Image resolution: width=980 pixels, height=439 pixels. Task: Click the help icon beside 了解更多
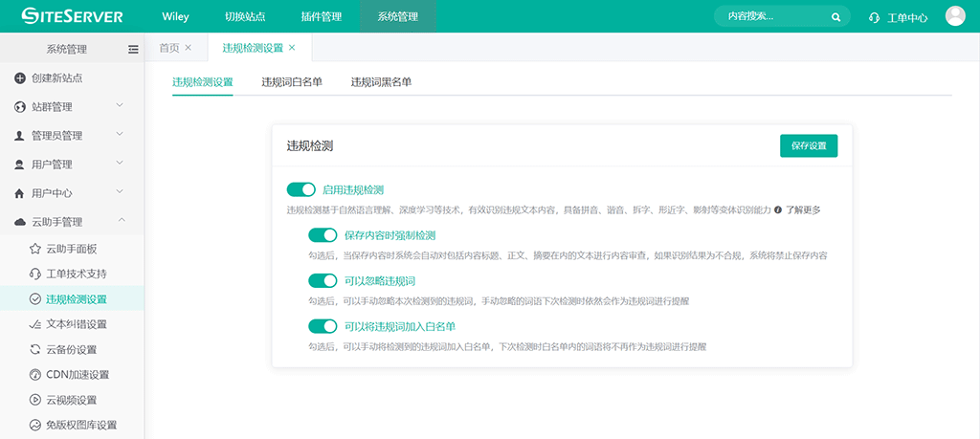click(x=778, y=209)
